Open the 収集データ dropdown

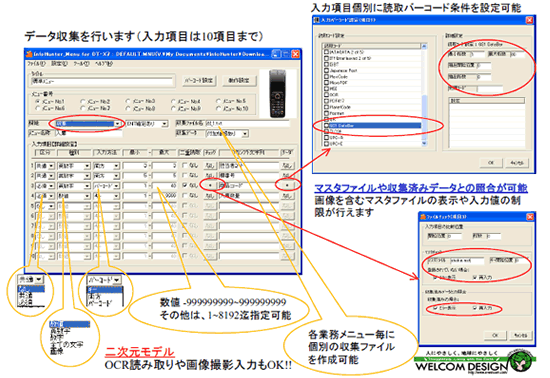227,133
